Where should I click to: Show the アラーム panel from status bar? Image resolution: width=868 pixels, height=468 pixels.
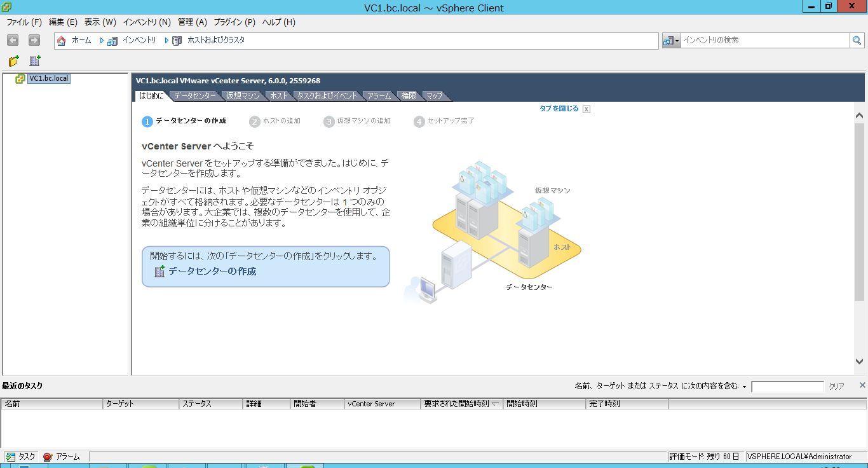coord(62,457)
